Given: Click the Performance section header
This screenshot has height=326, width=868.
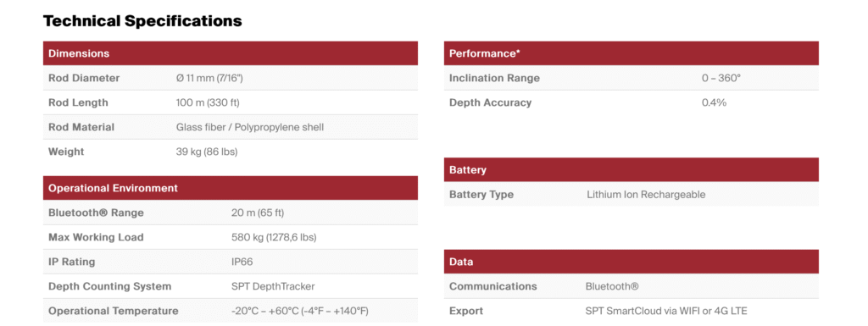Looking at the screenshot, I should [631, 53].
